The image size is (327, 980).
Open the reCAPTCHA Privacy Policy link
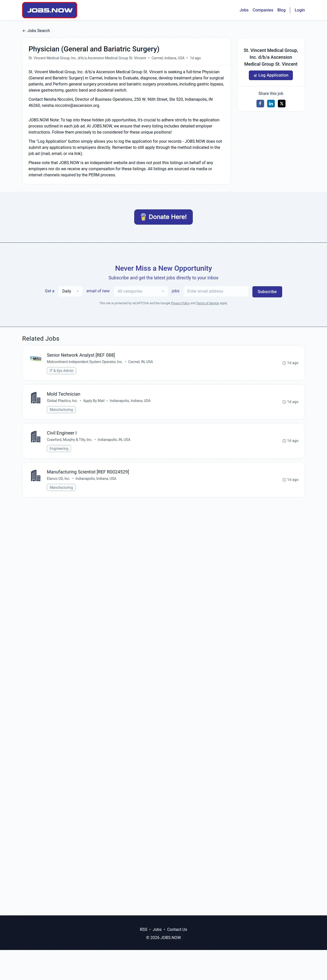[180, 303]
